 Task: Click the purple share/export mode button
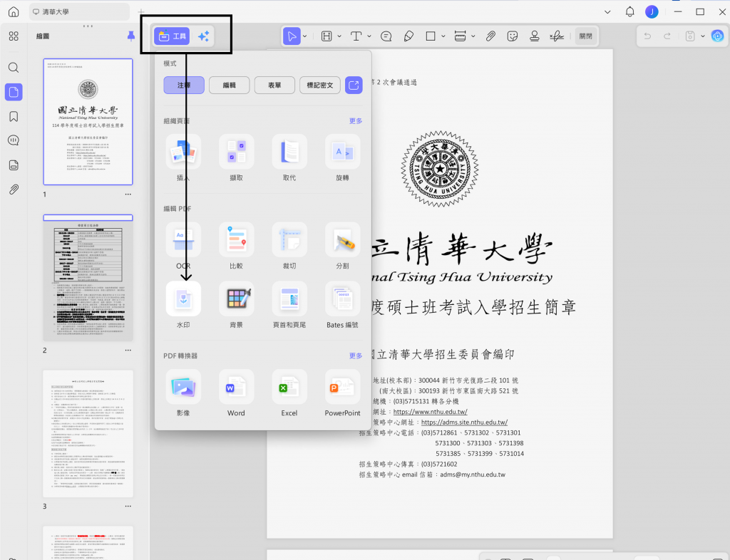tap(354, 85)
